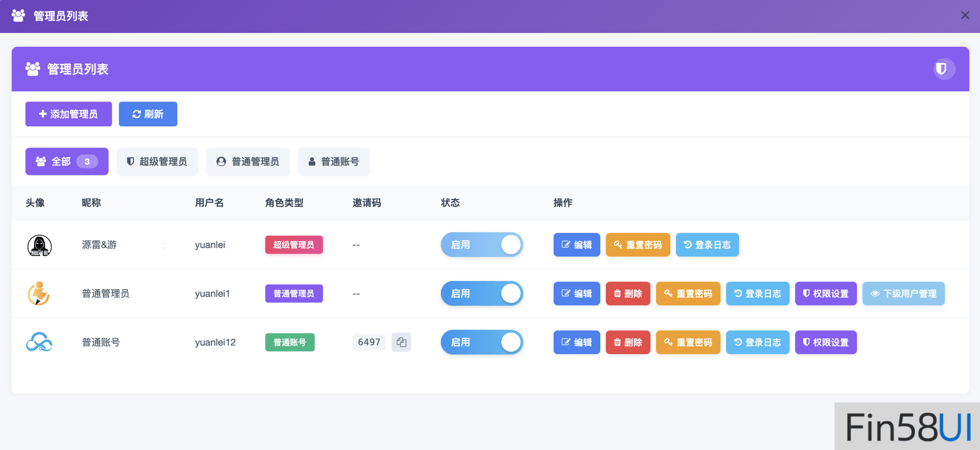980x450 pixels.
Task: Open yuanlei's avatar image
Action: coord(39,245)
